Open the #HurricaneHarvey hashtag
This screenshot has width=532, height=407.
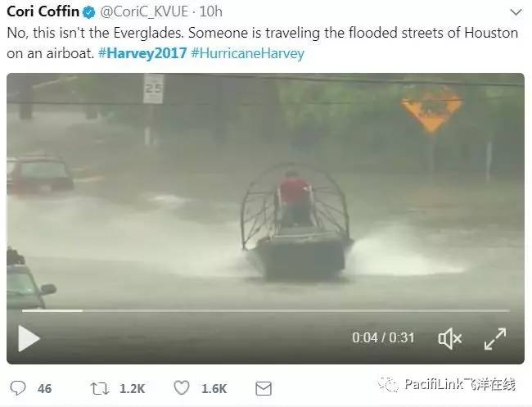247,53
